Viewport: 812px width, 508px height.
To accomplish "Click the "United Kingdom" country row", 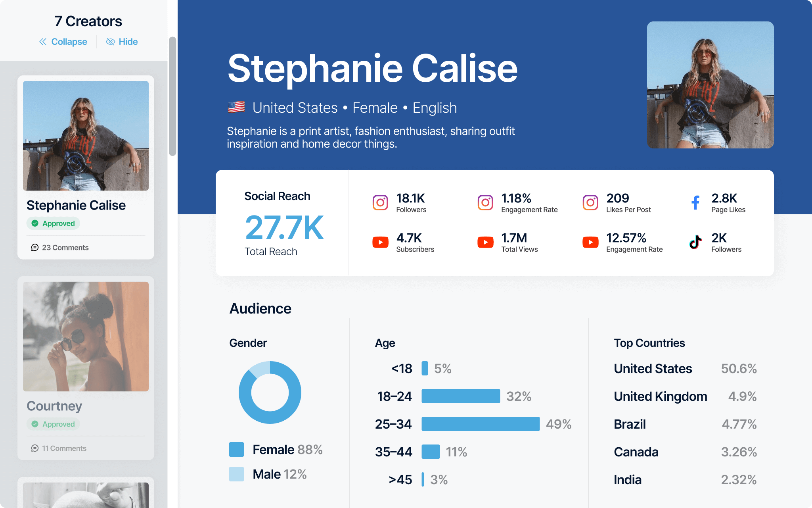I will coord(685,396).
